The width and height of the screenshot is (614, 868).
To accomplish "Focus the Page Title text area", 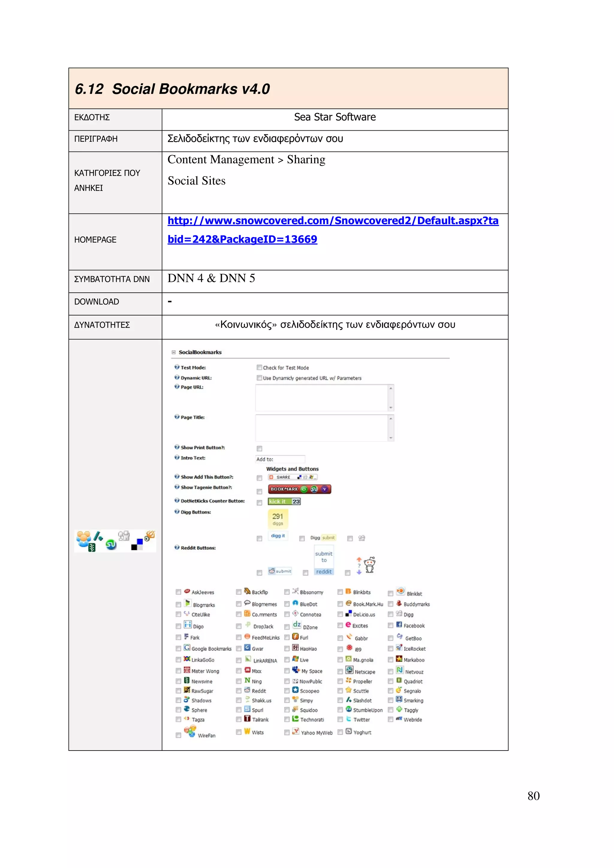I will click(325, 428).
